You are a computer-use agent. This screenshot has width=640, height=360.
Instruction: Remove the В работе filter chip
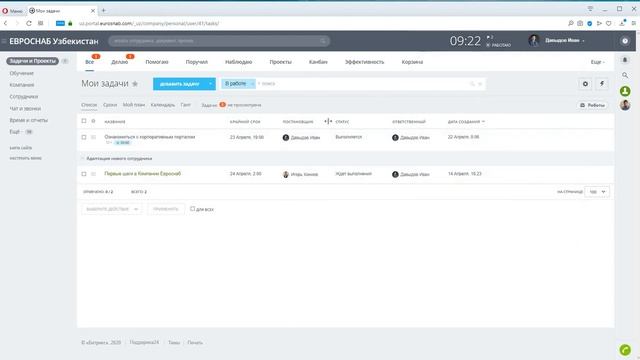tap(252, 84)
